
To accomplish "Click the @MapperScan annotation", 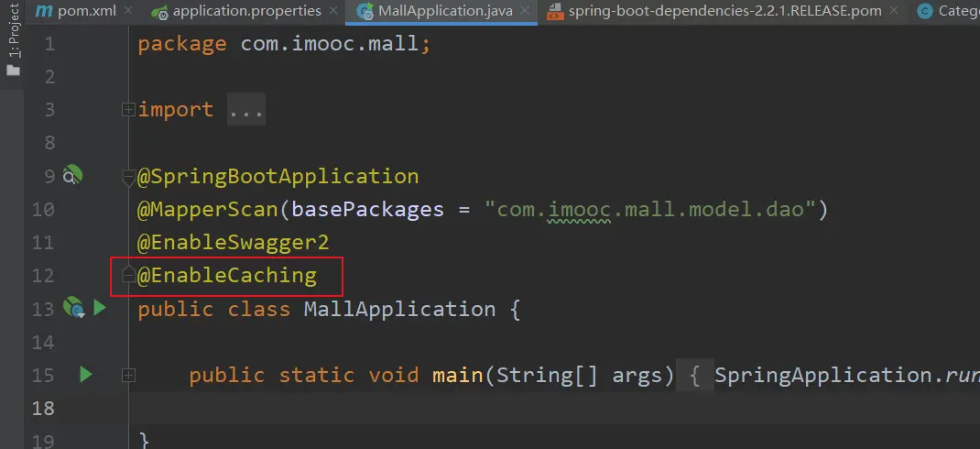I will (208, 210).
